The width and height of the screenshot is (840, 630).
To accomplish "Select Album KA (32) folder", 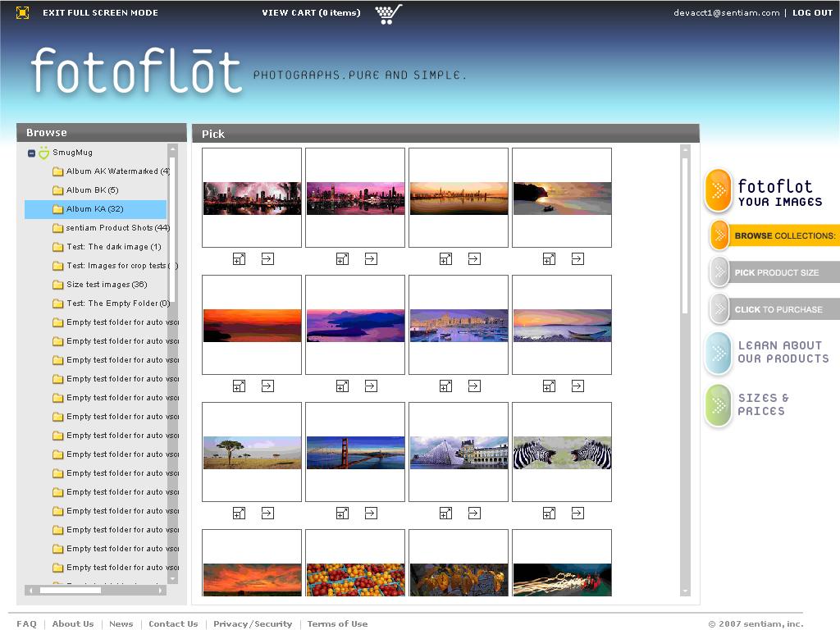I will click(95, 209).
